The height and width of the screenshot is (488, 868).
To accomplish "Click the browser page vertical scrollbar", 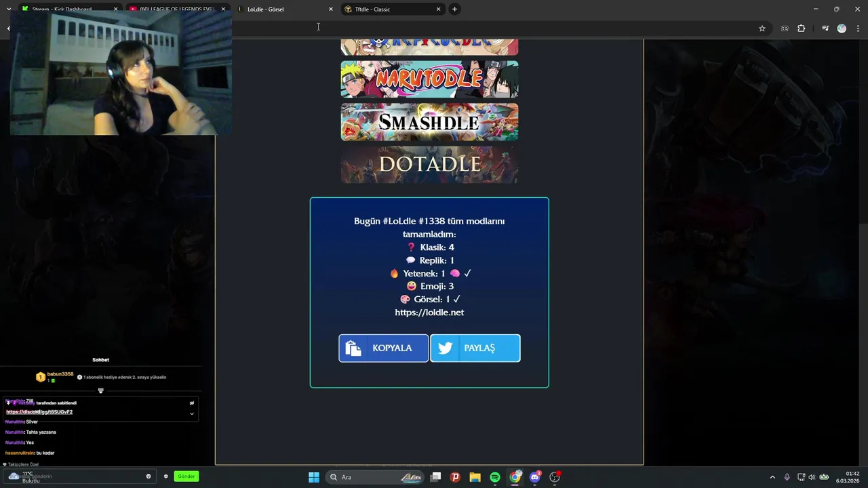I will tap(863, 251).
